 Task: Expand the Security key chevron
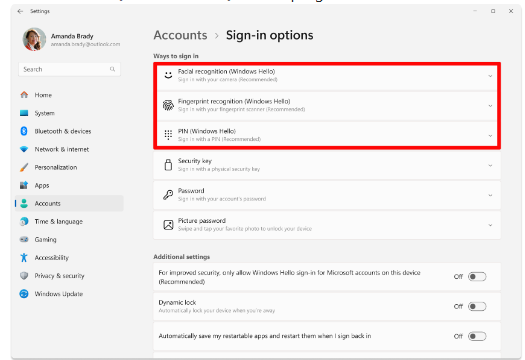click(x=490, y=165)
